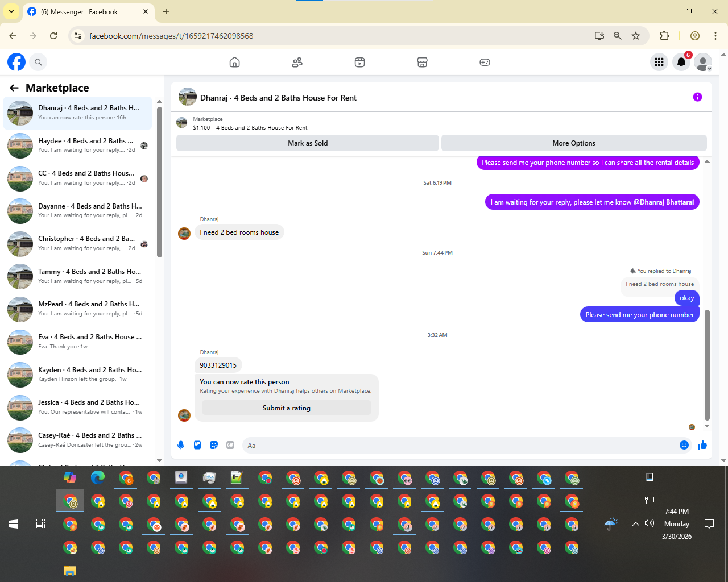Screen dimensions: 728x582
Task: Click the @Dhanraj Bhattarai mention
Action: (x=664, y=202)
